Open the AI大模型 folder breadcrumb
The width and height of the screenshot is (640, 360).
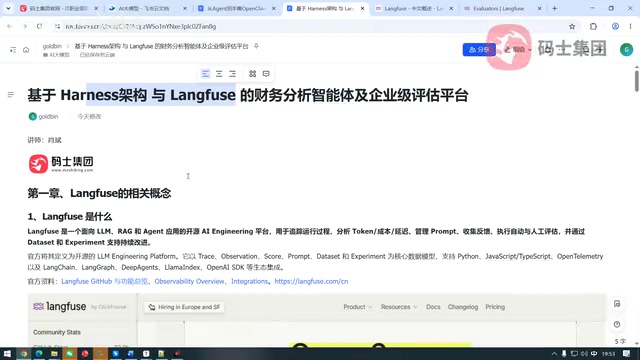(56, 55)
